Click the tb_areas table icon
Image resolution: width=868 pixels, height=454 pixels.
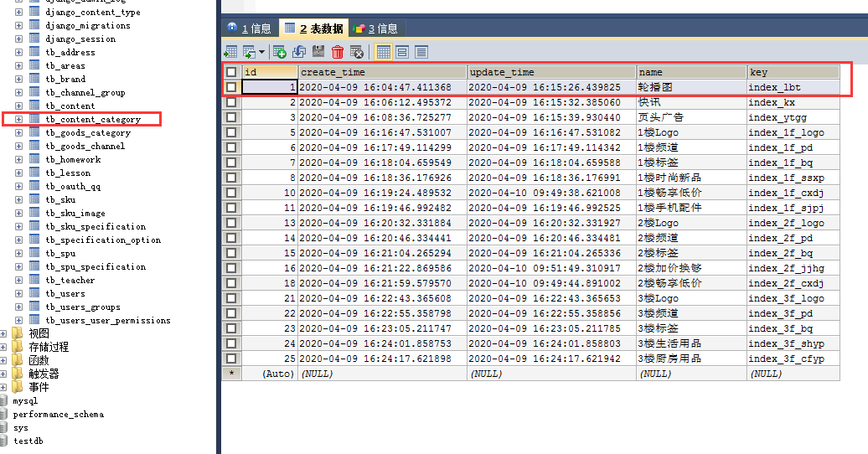coord(34,65)
